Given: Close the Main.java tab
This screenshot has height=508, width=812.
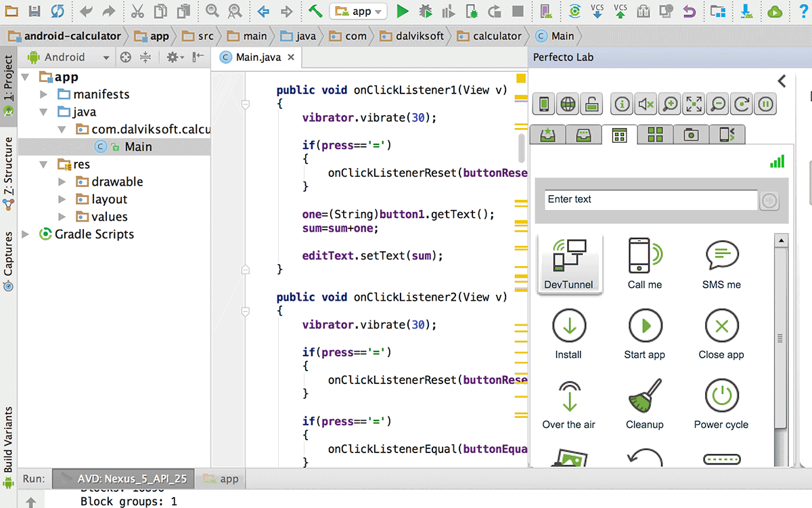Looking at the screenshot, I should (x=291, y=58).
